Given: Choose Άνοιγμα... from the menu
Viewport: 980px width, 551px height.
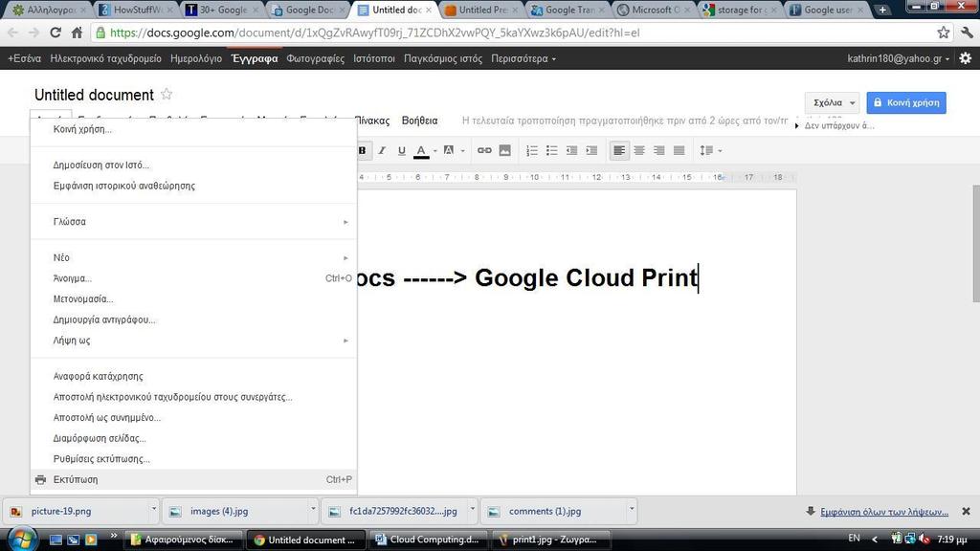Looking at the screenshot, I should point(193,278).
